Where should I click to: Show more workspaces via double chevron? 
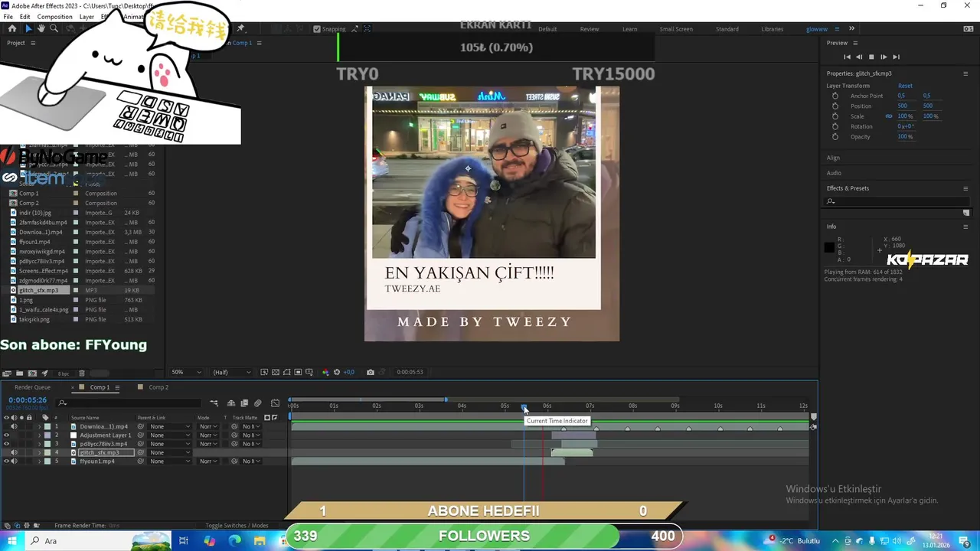(x=851, y=28)
